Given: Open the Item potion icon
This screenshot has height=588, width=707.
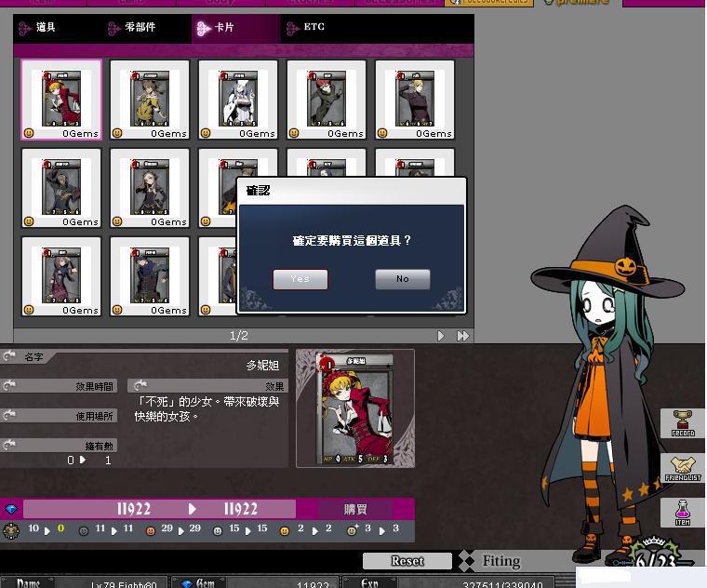Looking at the screenshot, I should pos(683,513).
